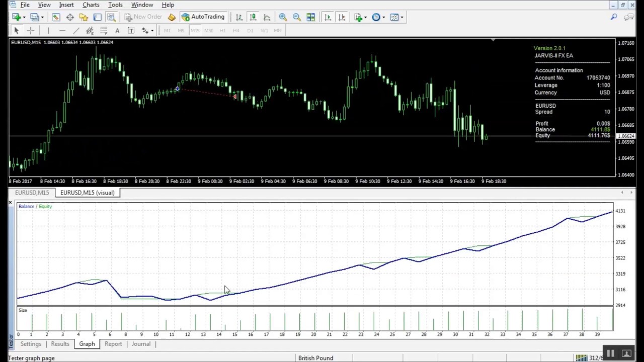The height and width of the screenshot is (362, 644).
Task: Click the Templates icon
Action: coord(395,17)
